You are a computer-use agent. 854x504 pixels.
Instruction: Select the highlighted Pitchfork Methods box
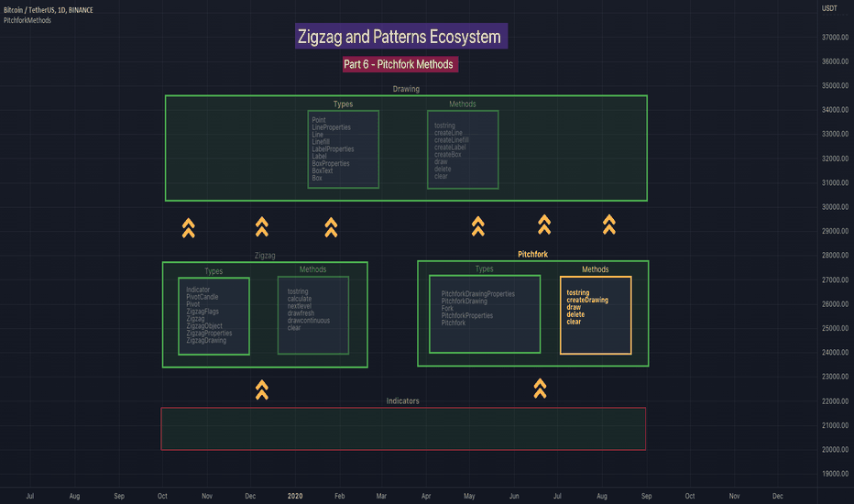tap(596, 315)
